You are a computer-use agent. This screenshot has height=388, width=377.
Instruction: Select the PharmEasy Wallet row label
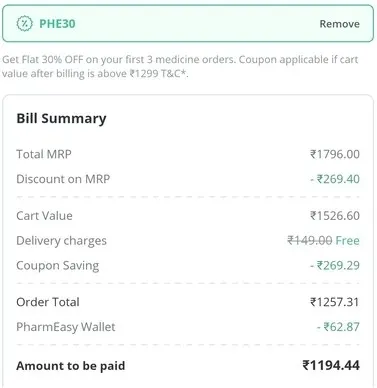[66, 327]
